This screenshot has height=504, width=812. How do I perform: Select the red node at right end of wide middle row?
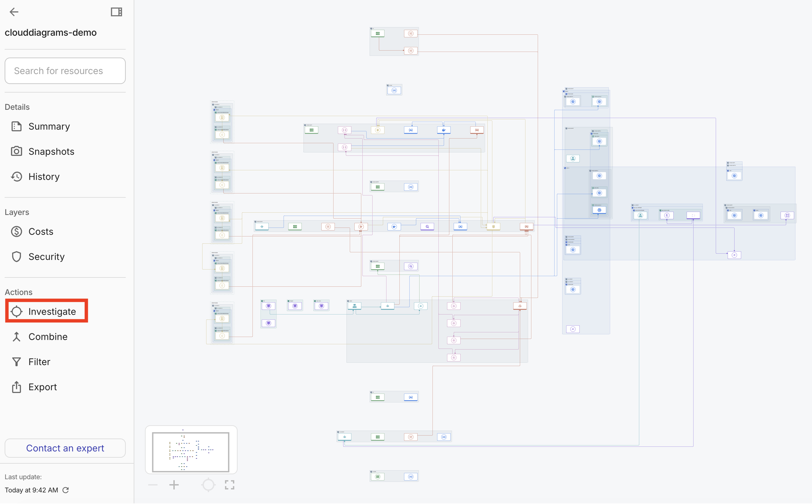(x=526, y=227)
